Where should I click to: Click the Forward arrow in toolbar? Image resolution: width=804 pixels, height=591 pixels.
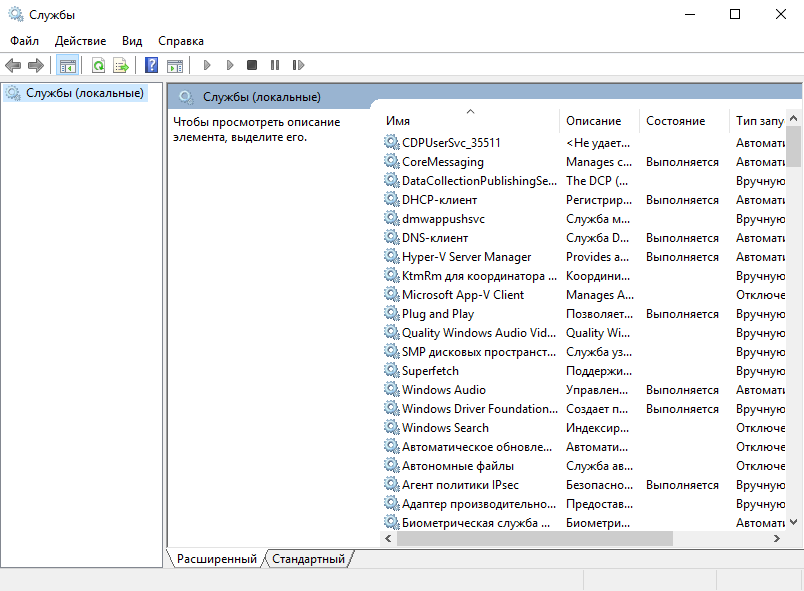(x=36, y=65)
